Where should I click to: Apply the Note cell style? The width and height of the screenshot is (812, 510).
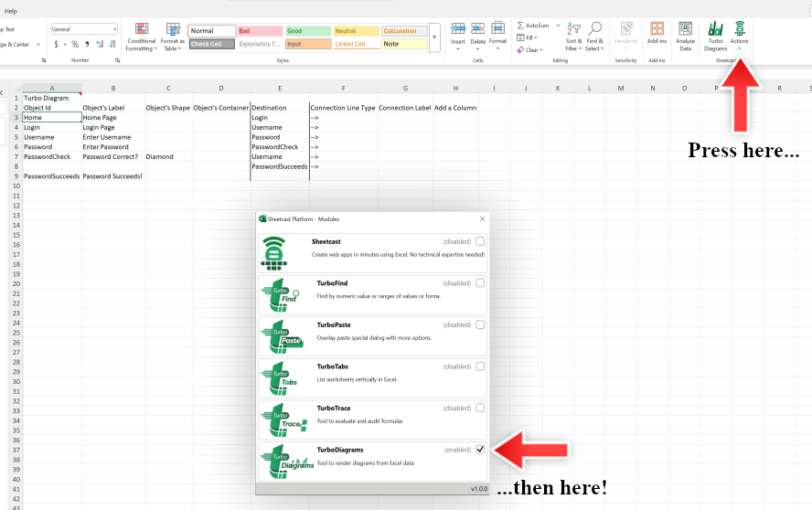point(404,44)
